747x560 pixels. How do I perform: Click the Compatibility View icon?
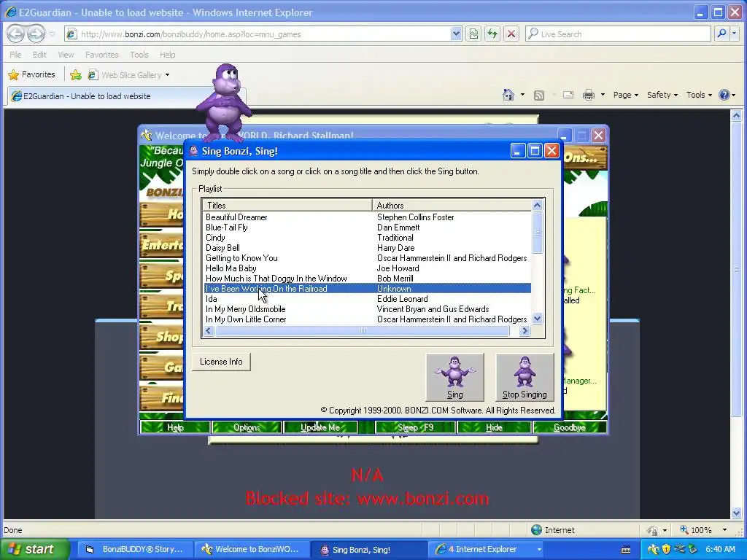(473, 34)
